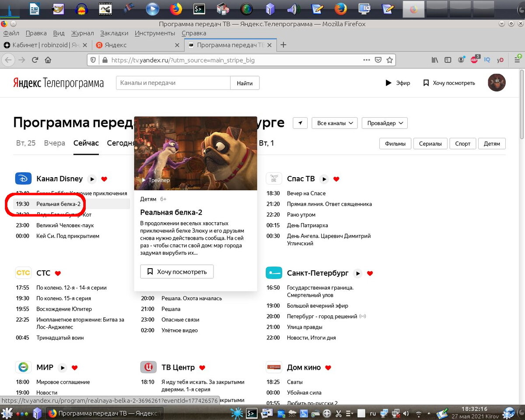Image resolution: width=525 pixels, height=420 pixels.
Task: Open a new browser tab with plus
Action: [283, 45]
